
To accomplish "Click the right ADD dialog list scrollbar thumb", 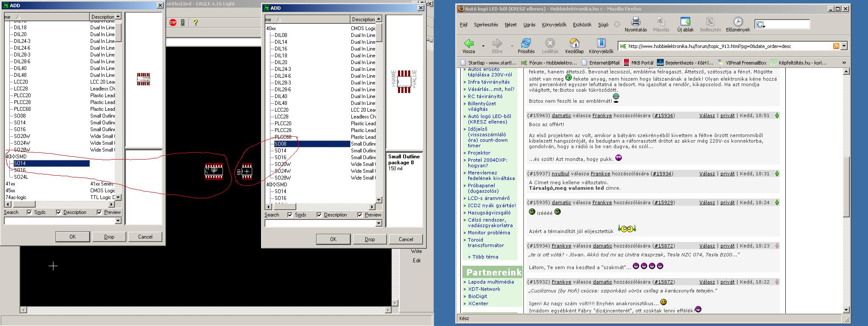I will coord(379,32).
